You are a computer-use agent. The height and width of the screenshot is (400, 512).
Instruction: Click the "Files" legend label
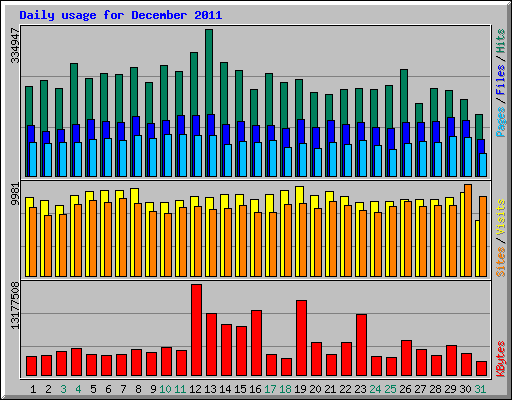tap(501, 80)
